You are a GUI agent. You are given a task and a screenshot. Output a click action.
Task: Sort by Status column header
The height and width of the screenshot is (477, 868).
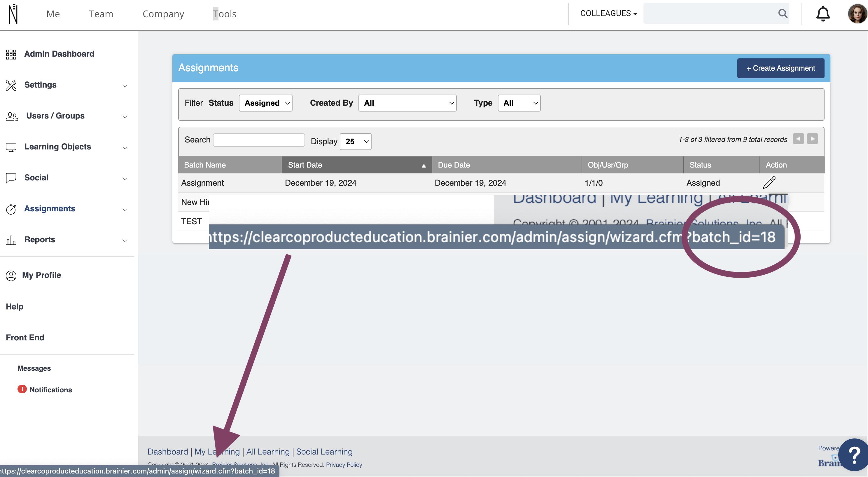(721, 165)
